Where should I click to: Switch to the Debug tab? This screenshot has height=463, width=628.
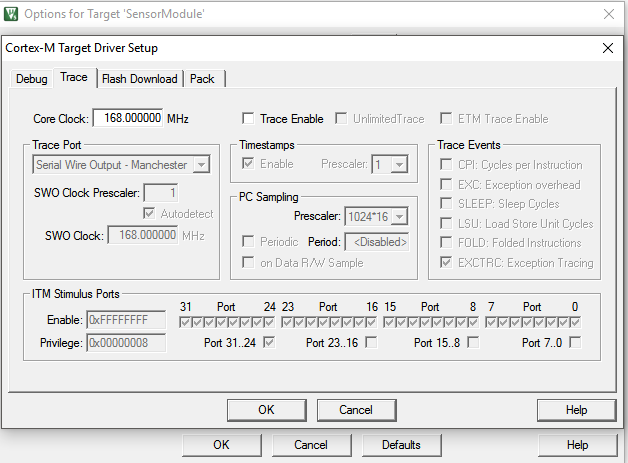click(x=32, y=79)
